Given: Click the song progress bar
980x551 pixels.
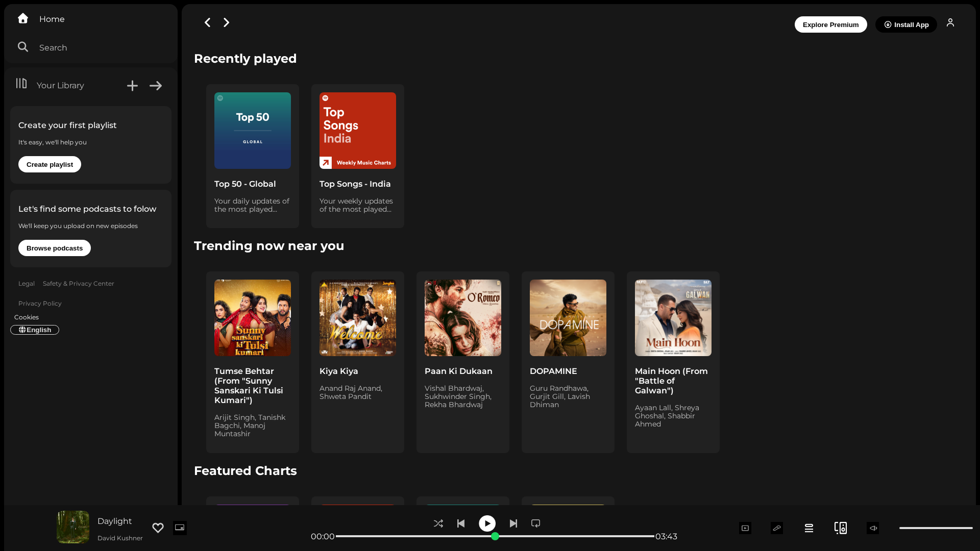Looking at the screenshot, I should click(495, 536).
